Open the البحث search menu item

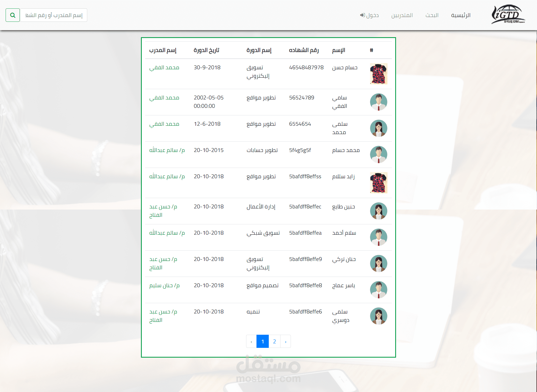click(432, 15)
